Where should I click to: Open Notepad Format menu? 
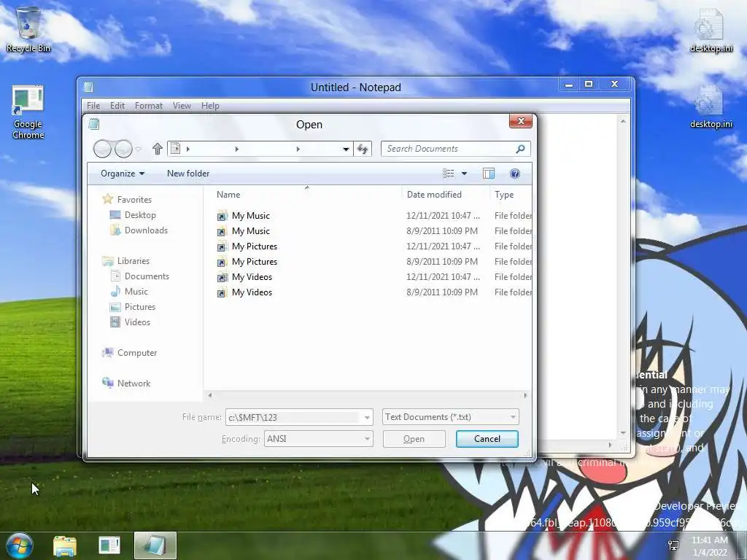[149, 106]
